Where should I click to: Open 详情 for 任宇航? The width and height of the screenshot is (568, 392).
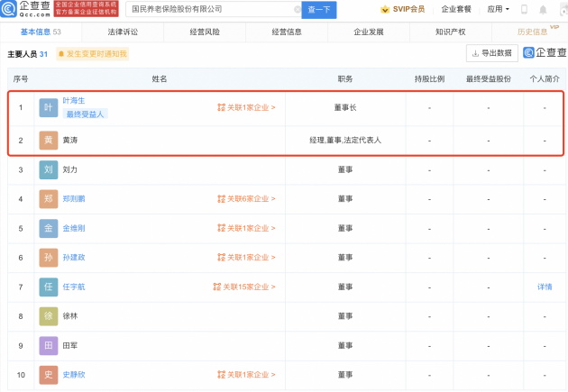545,287
